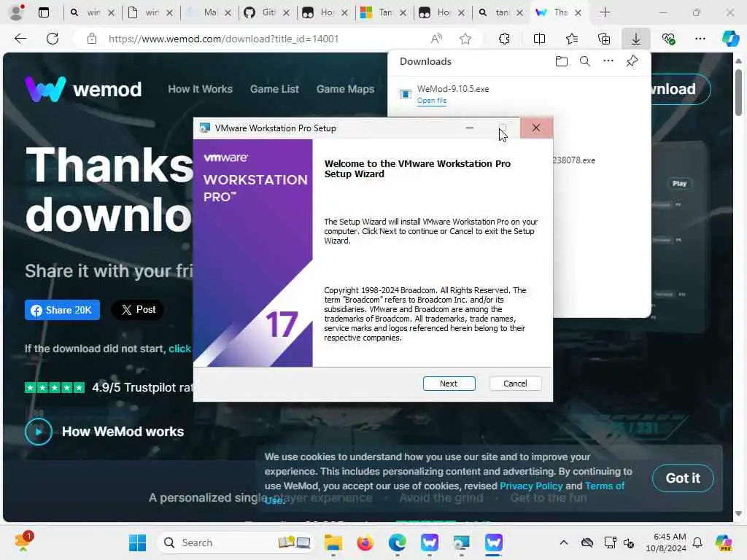Image resolution: width=747 pixels, height=560 pixels.
Task: Show hidden system tray icons
Action: (564, 542)
